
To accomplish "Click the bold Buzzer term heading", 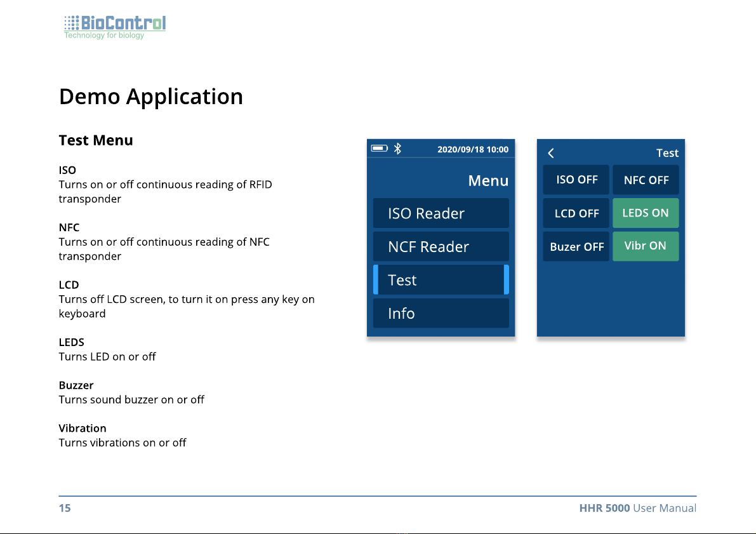I will coord(76,385).
